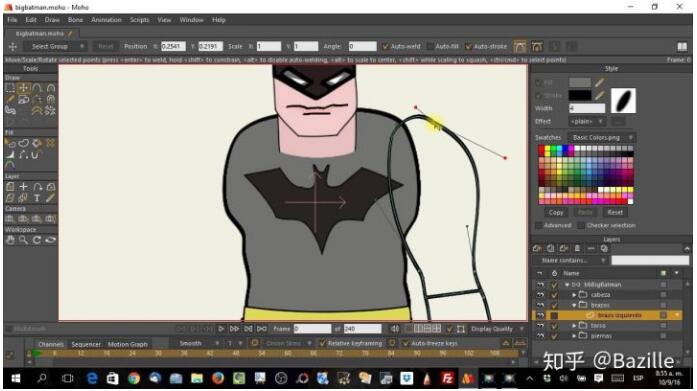The height and width of the screenshot is (391, 697).
Task: Switch to the Motion Graph tab
Action: (128, 344)
